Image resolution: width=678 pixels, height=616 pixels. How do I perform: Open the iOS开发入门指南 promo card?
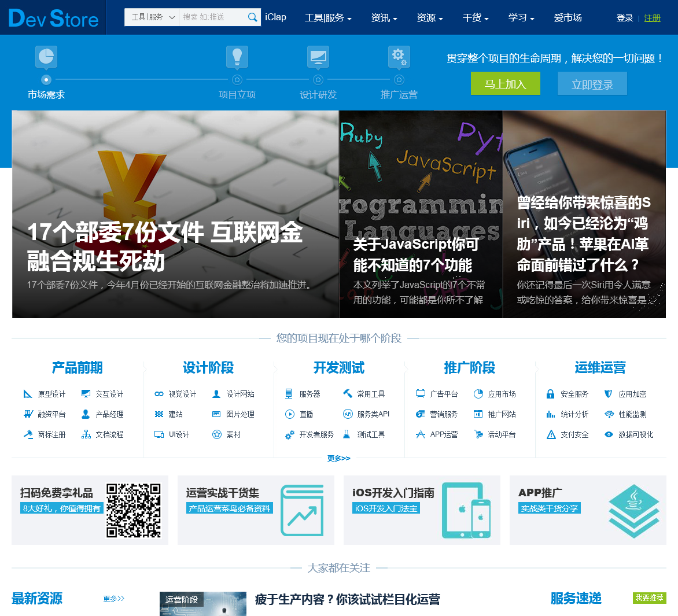422,510
